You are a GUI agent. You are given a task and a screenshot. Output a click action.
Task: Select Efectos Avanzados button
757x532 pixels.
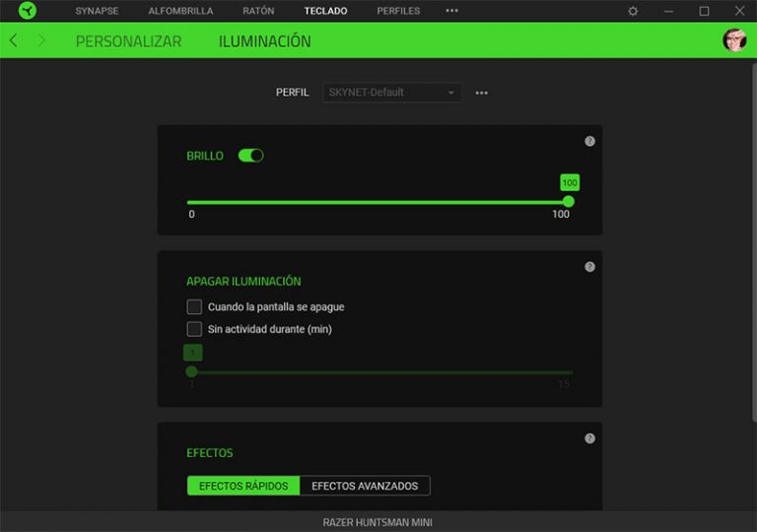tap(365, 486)
